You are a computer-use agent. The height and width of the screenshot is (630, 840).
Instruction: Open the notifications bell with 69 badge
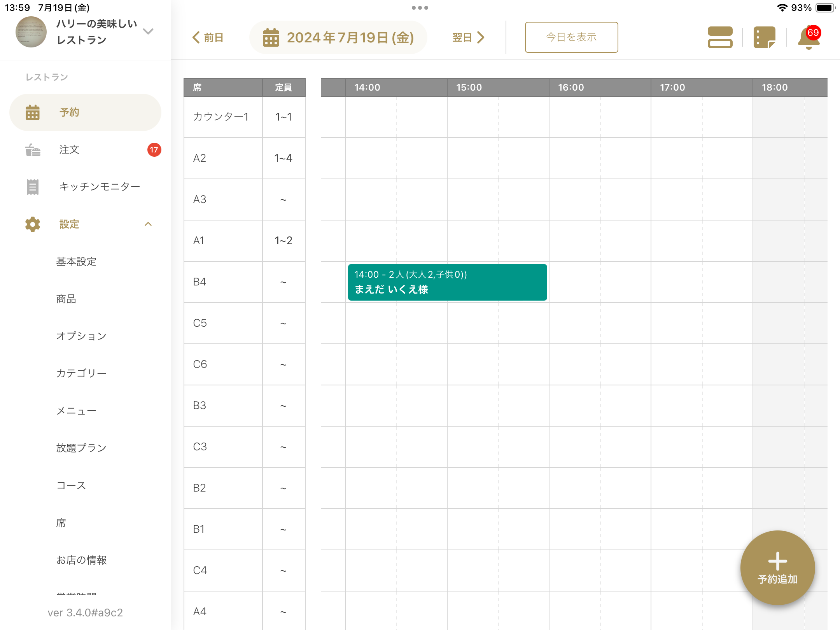pyautogui.click(x=809, y=37)
